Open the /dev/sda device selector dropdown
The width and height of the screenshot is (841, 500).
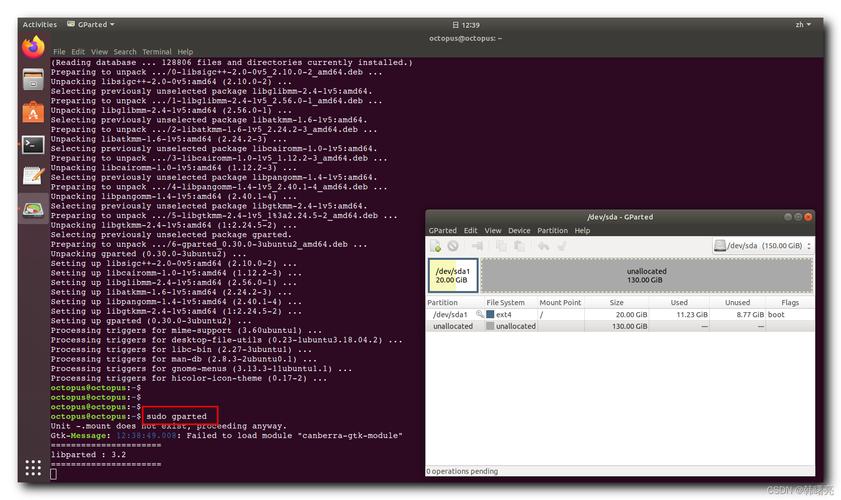point(762,245)
